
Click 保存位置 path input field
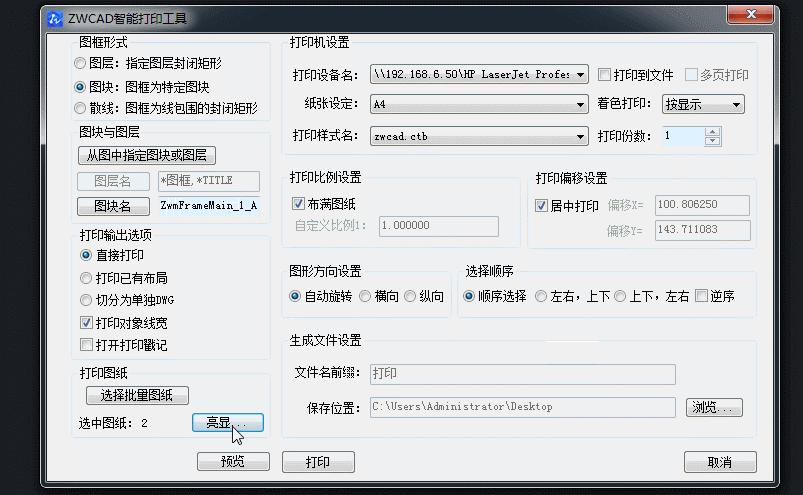coord(522,407)
